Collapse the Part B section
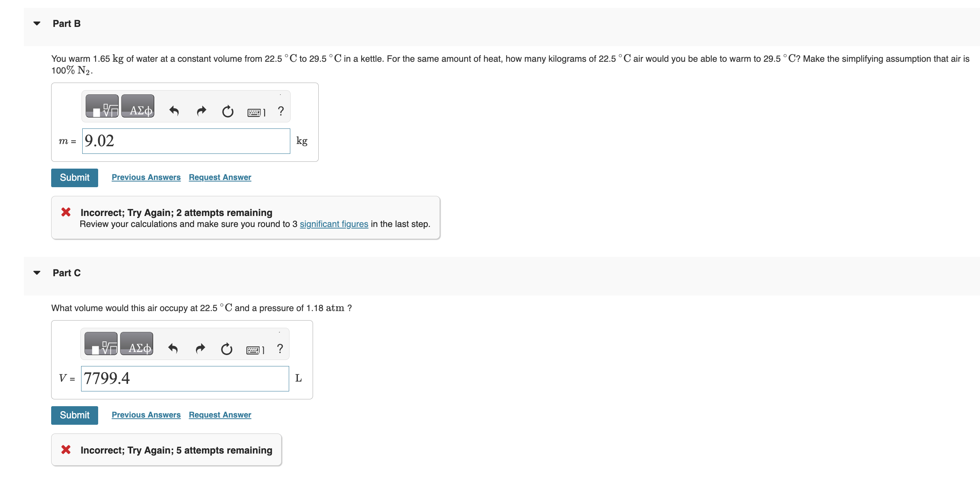Image resolution: width=980 pixels, height=485 pixels. 36,23
